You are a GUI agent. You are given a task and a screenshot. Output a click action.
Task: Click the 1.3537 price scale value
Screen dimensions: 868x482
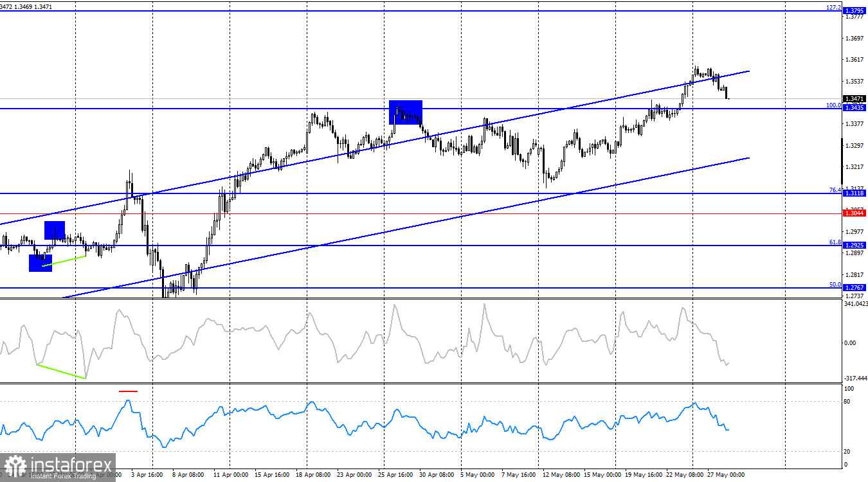click(854, 82)
